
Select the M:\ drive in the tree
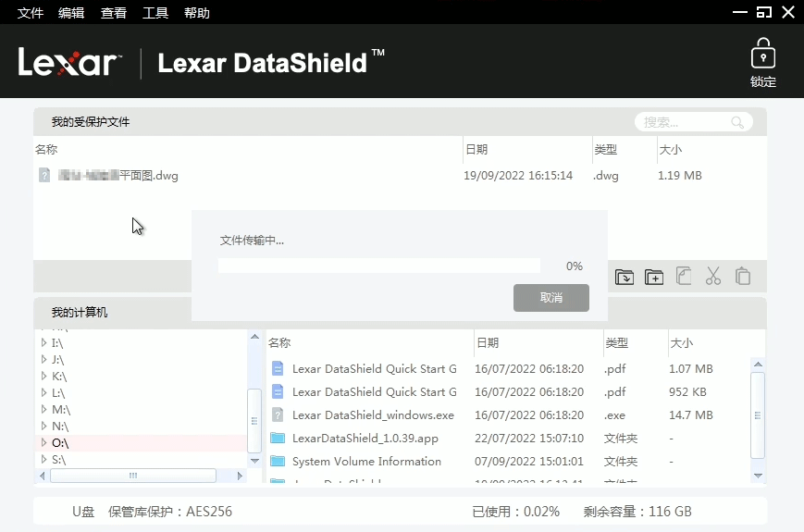[x=61, y=410]
